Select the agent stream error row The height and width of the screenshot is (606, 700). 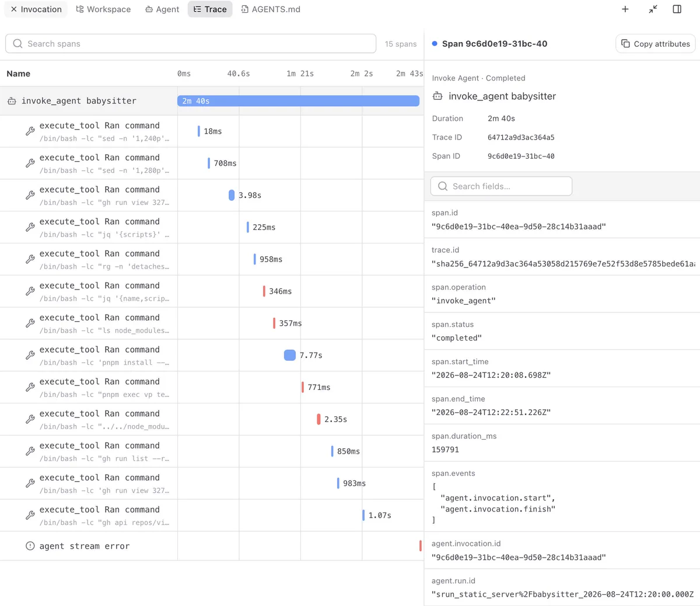(x=212, y=546)
